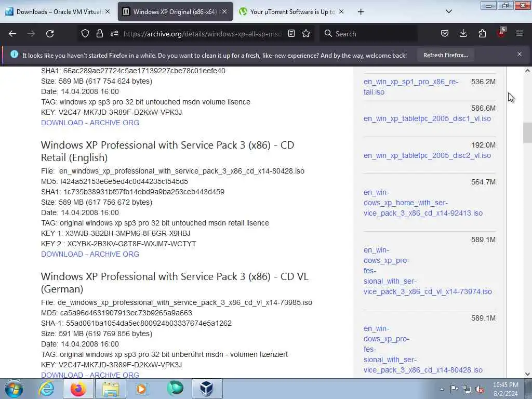Viewport: 532px width, 399px height.
Task: Open the uBlock Origin extension icon
Action: click(501, 33)
